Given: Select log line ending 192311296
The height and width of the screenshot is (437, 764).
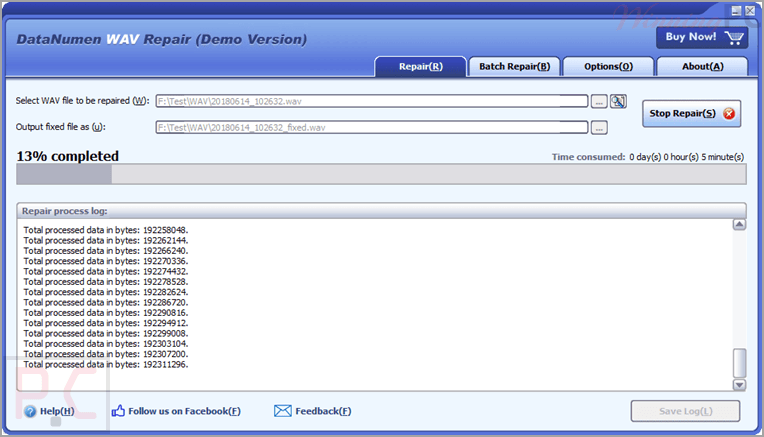Looking at the screenshot, I should [106, 364].
